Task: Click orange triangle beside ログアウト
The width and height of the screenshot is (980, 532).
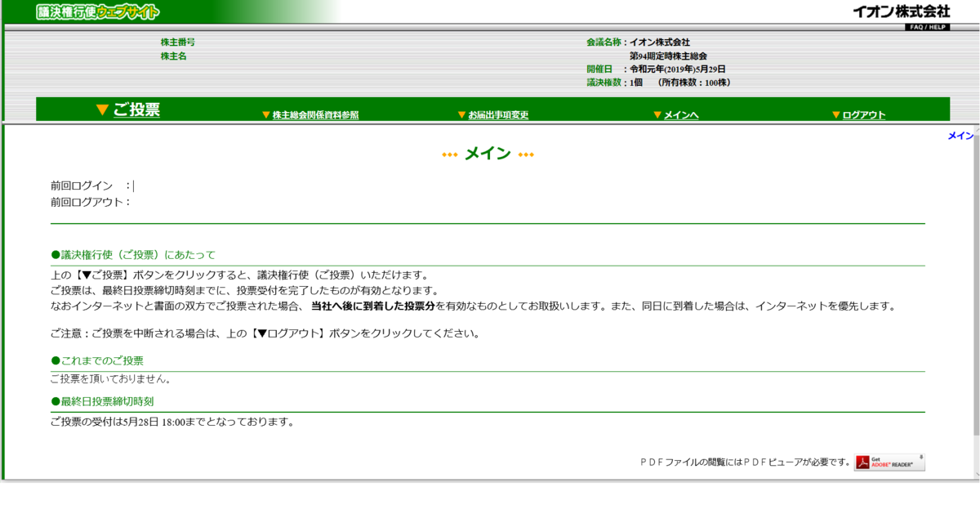Action: click(835, 115)
